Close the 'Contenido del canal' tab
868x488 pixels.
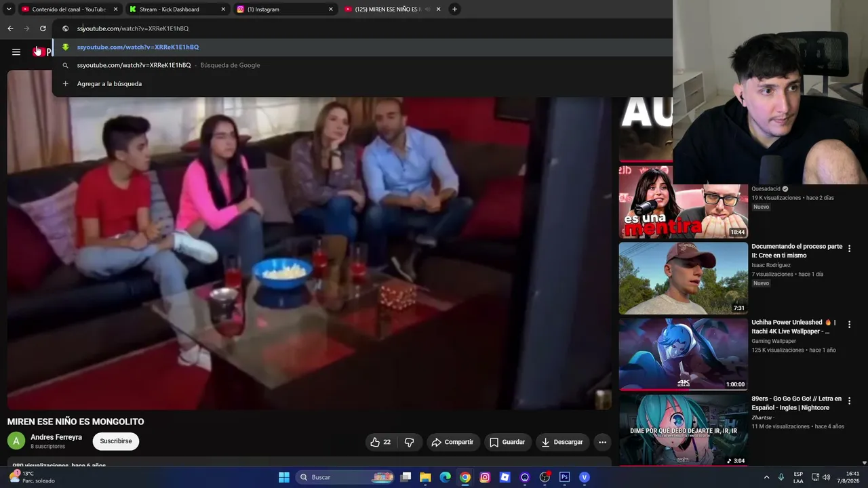(x=115, y=9)
